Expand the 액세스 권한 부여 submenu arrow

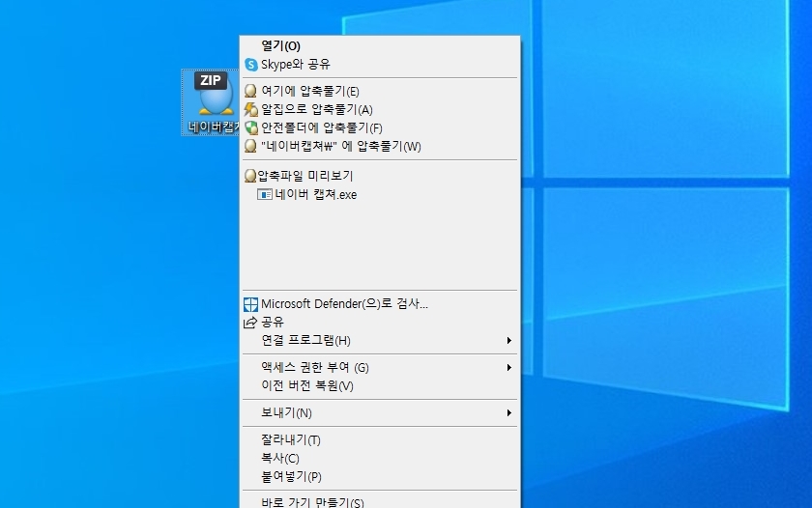[509, 367]
